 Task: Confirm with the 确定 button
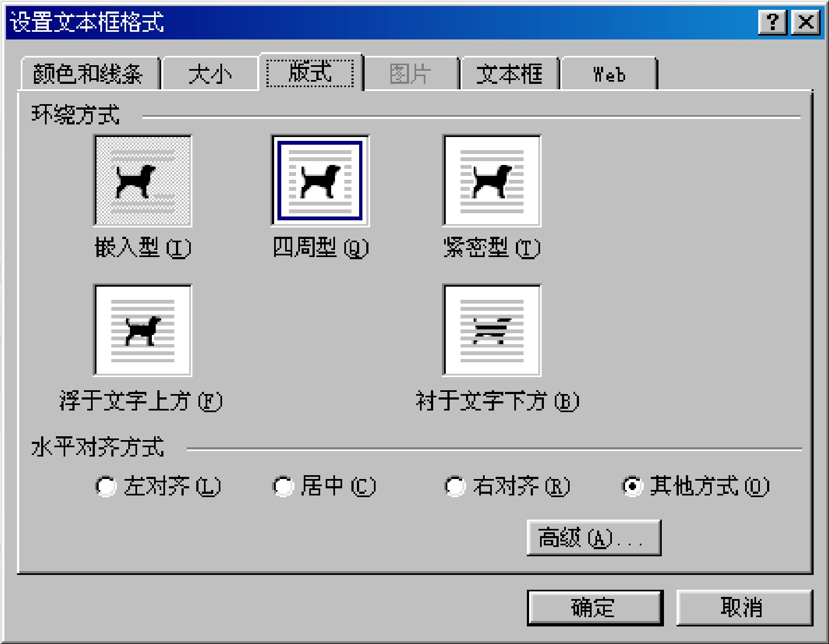[595, 607]
